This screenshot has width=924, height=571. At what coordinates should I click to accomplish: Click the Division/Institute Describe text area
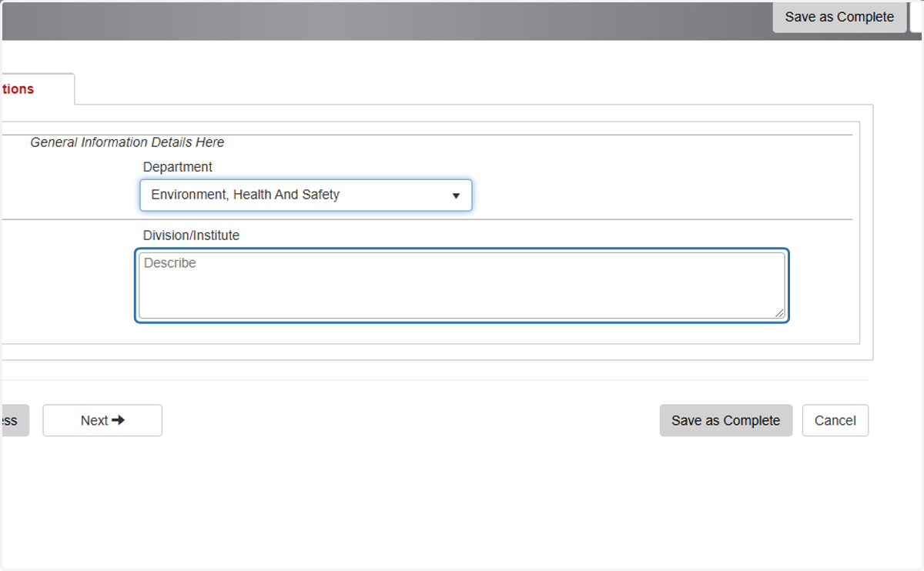[462, 285]
